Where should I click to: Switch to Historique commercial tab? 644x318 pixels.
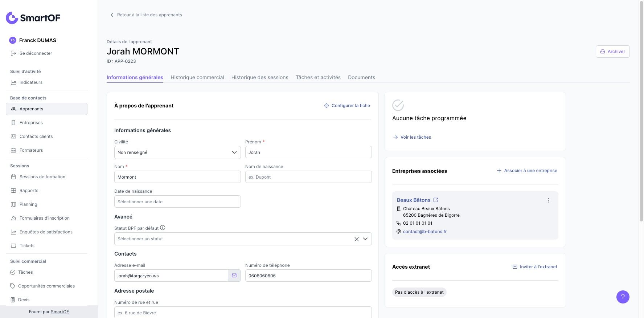tap(197, 77)
